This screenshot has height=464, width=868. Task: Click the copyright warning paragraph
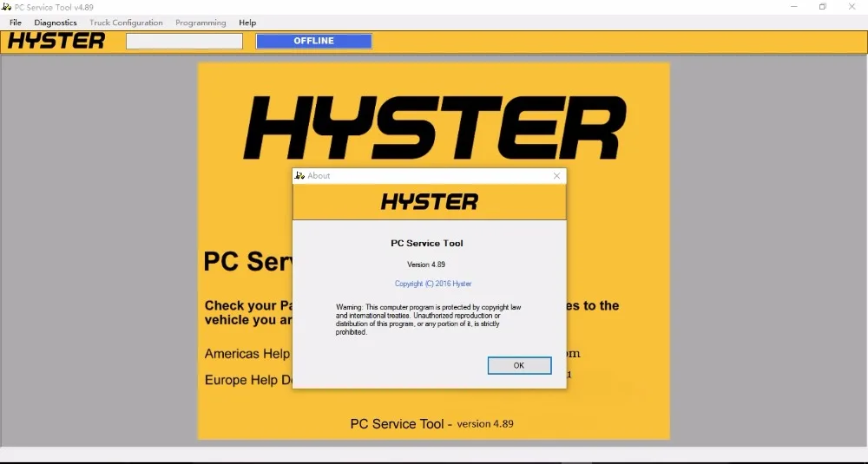click(x=428, y=320)
